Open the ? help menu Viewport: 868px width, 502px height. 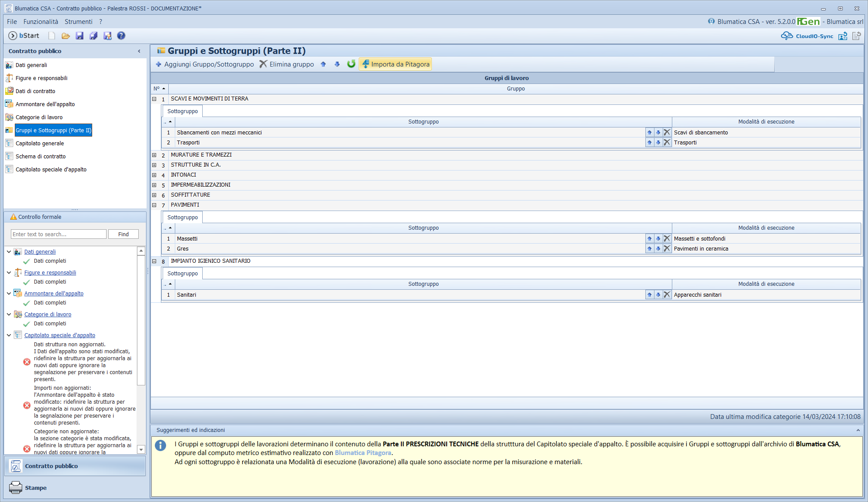tap(101, 22)
